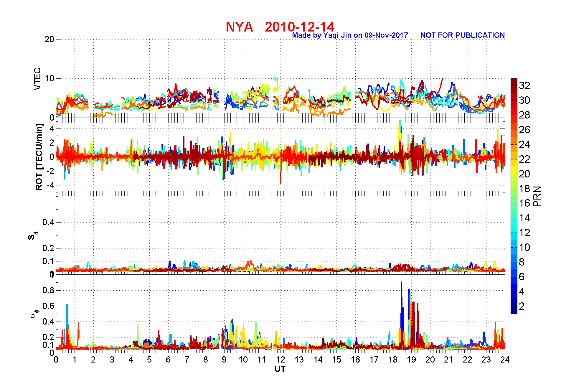This screenshot has height=392, width=561.
Task: Click the colorbar tick label 24
Action: pyautogui.click(x=524, y=144)
